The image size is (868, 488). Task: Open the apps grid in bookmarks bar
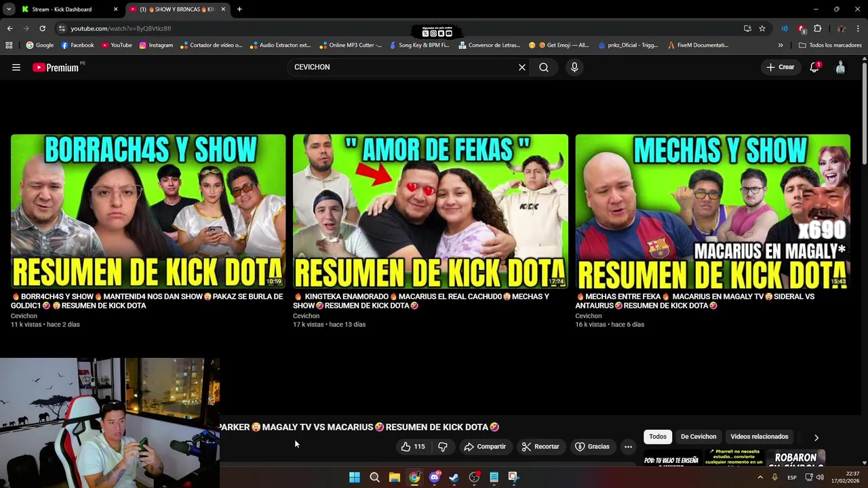click(x=9, y=45)
